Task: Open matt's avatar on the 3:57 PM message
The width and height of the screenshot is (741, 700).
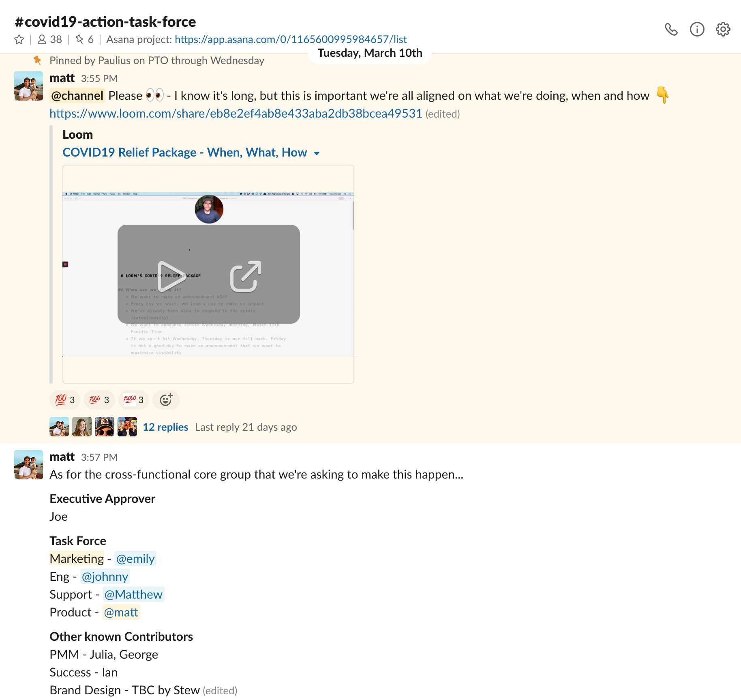Action: pos(28,465)
